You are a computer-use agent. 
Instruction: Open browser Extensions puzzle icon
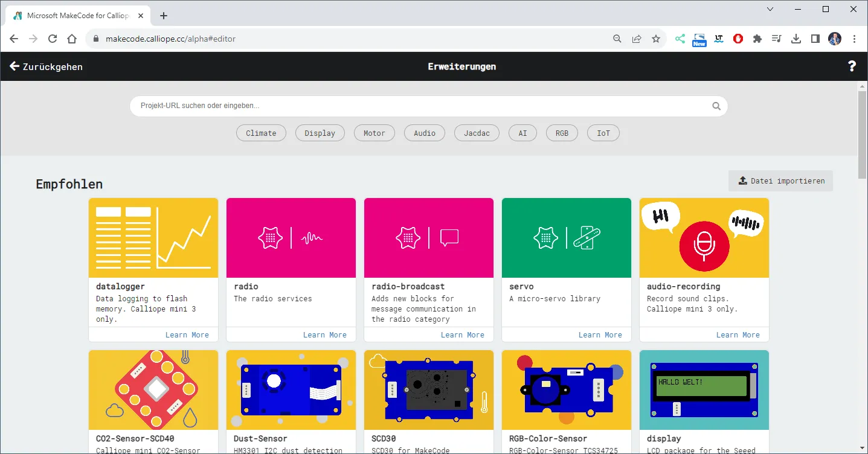(757, 39)
